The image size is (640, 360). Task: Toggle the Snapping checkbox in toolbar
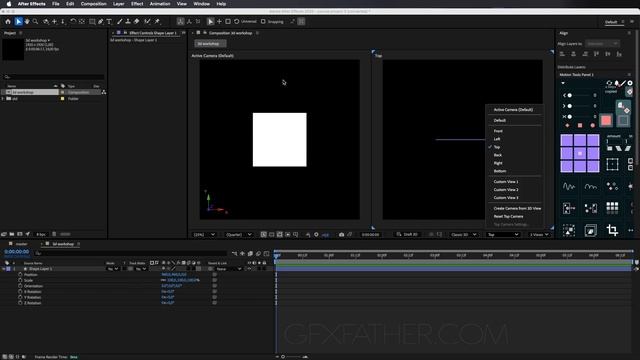(x=263, y=22)
